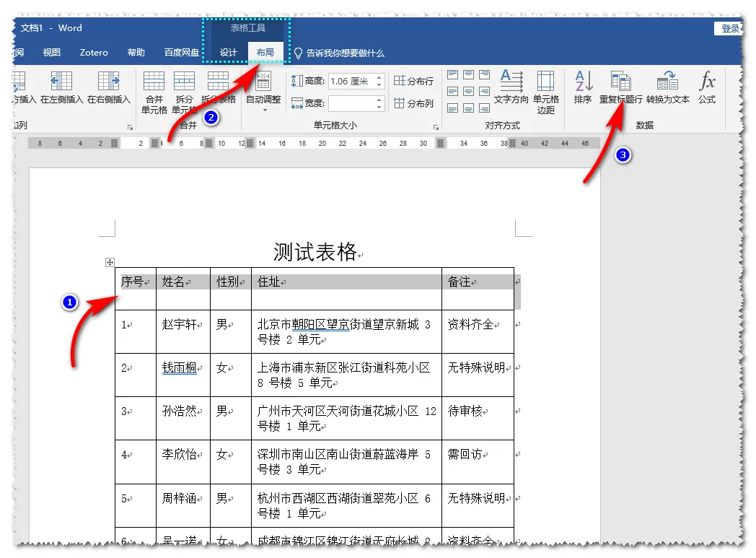Decrease column width with down stepper
756x558 pixels.
[x=379, y=107]
